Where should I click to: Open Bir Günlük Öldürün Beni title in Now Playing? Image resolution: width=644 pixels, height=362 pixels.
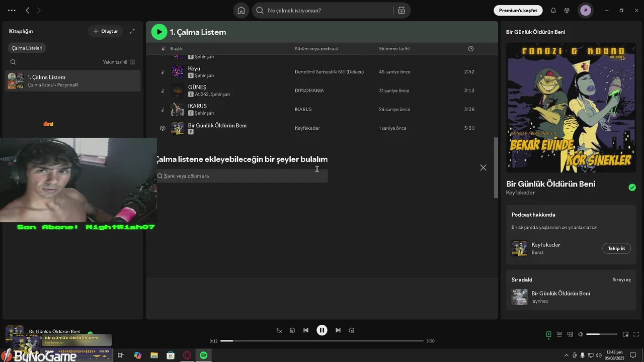[x=550, y=184]
